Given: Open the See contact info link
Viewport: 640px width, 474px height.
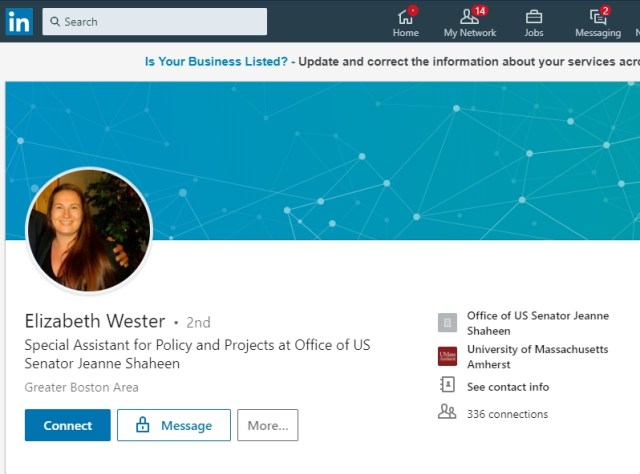Looking at the screenshot, I should point(507,387).
